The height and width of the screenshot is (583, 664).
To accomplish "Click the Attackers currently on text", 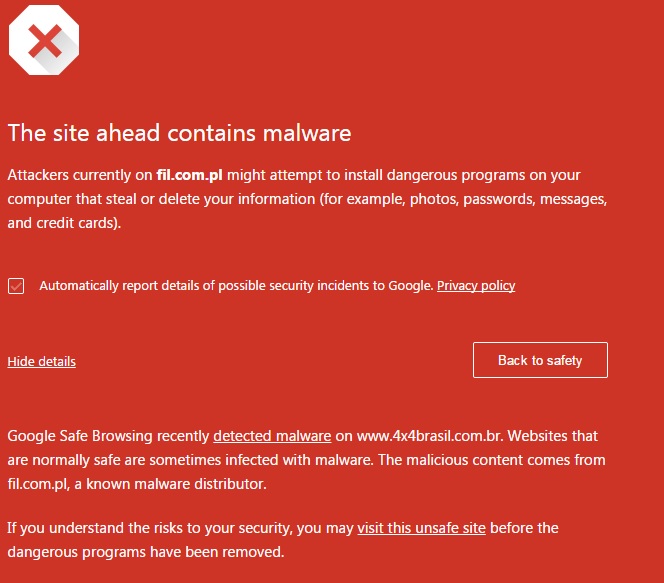I will [x=80, y=175].
